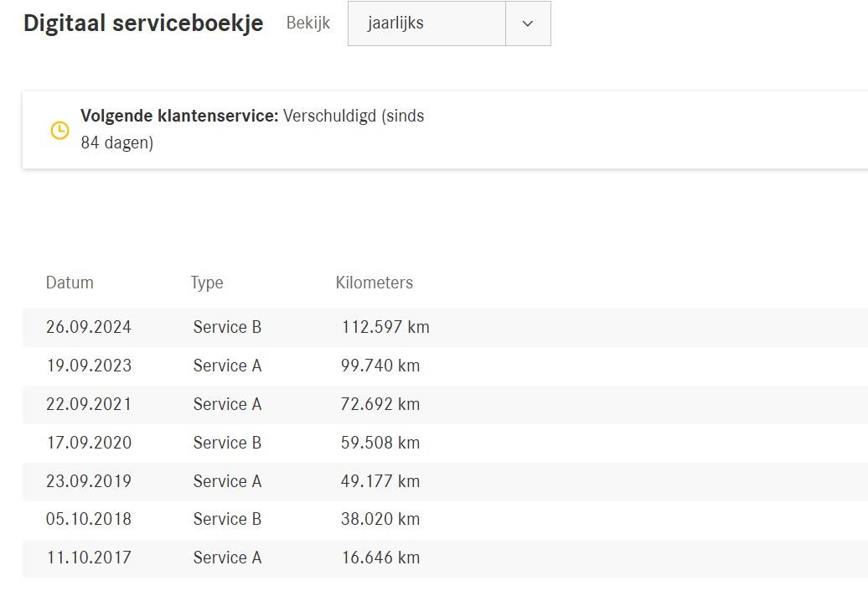Click the Datum column header
868x607 pixels.
point(70,283)
